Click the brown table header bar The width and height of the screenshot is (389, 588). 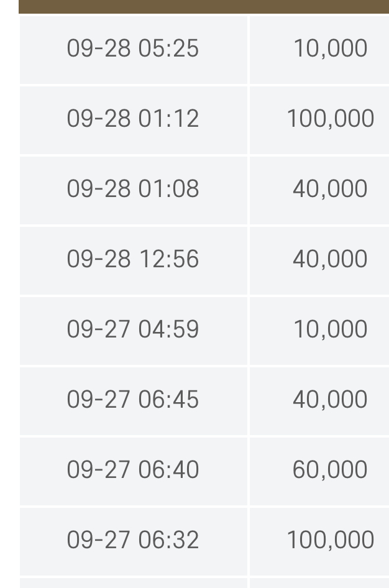coord(204,6)
